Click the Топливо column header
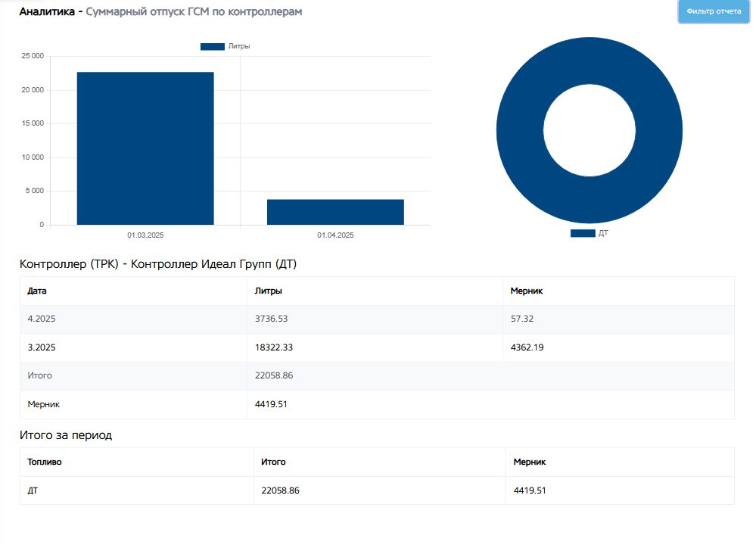 45,462
